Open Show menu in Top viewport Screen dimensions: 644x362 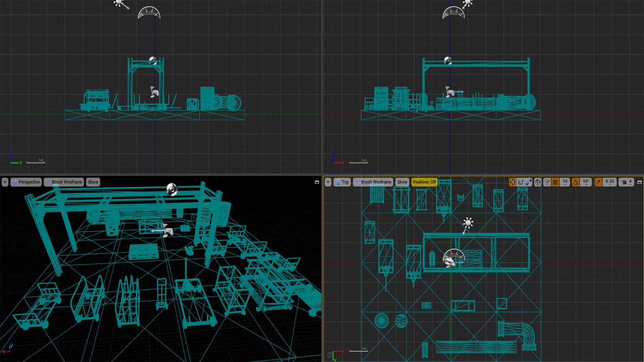[x=402, y=182]
